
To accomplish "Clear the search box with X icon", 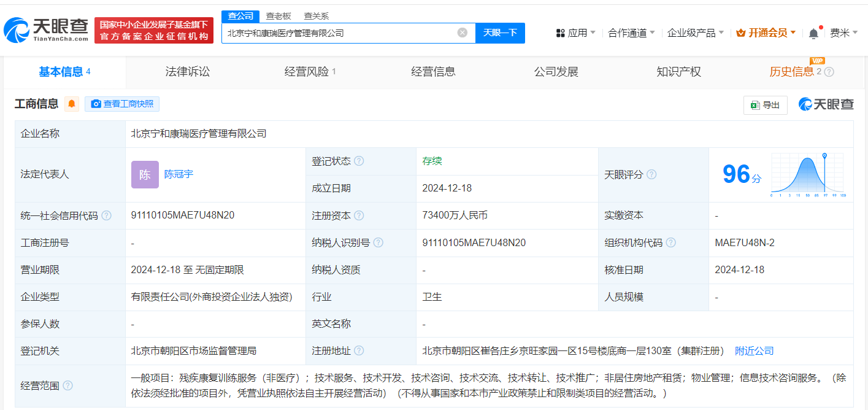I will point(463,33).
